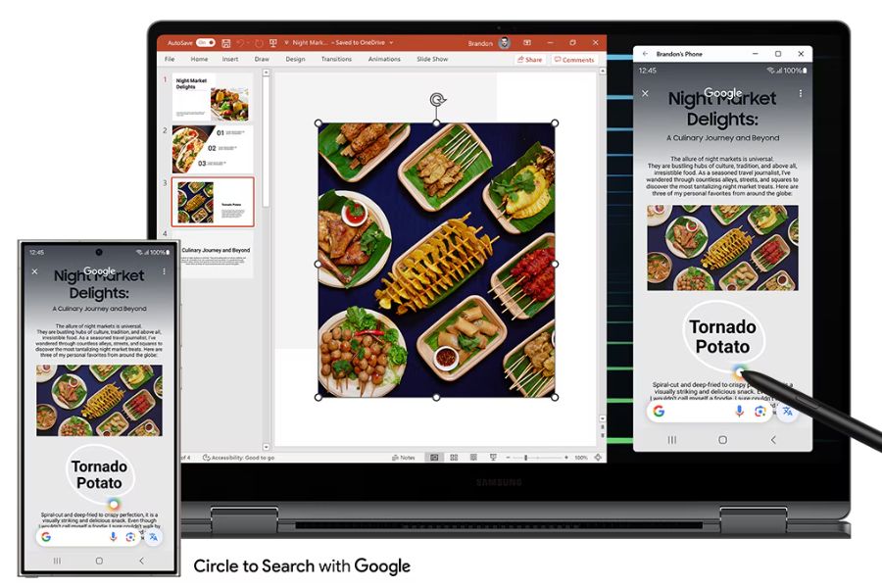The image size is (882, 588).
Task: Toggle the Notes pane in status bar
Action: click(404, 458)
